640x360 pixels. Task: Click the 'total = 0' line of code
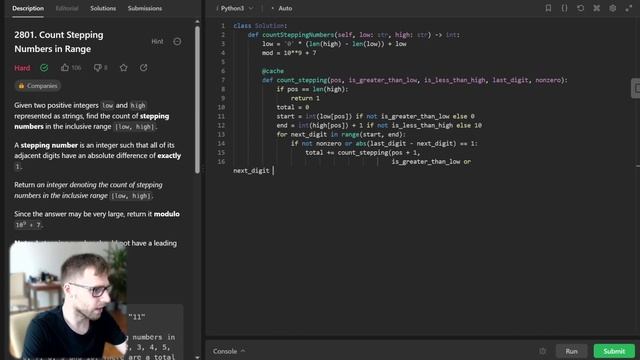click(x=293, y=107)
